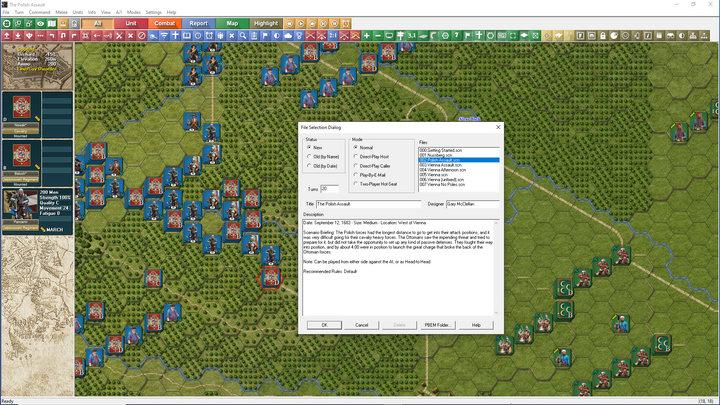Click the 3.1 icon in green toolbar

point(411,35)
